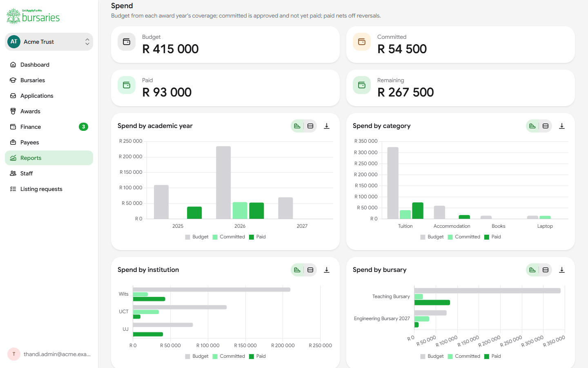Switch Spend by bursary to chart view
The width and height of the screenshot is (588, 368).
[x=532, y=270]
